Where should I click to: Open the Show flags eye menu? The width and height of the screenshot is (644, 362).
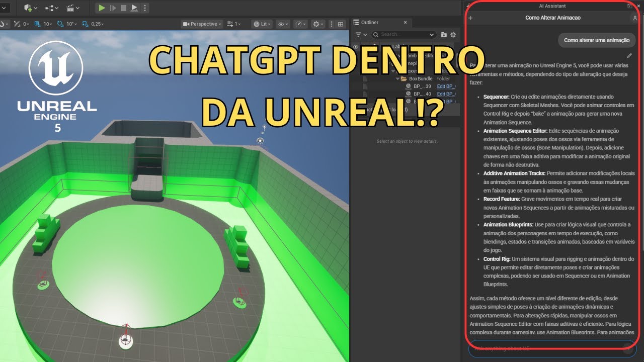click(x=283, y=24)
